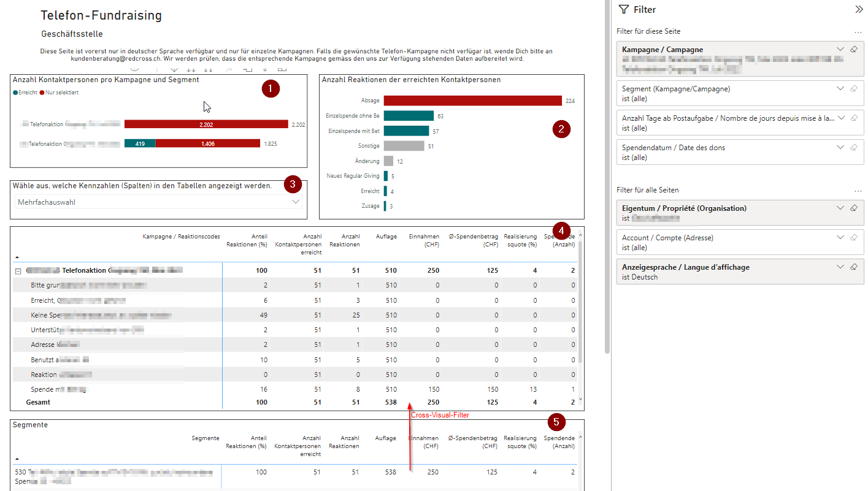Select the 'Unterstüt…' row label

[x=87, y=330]
